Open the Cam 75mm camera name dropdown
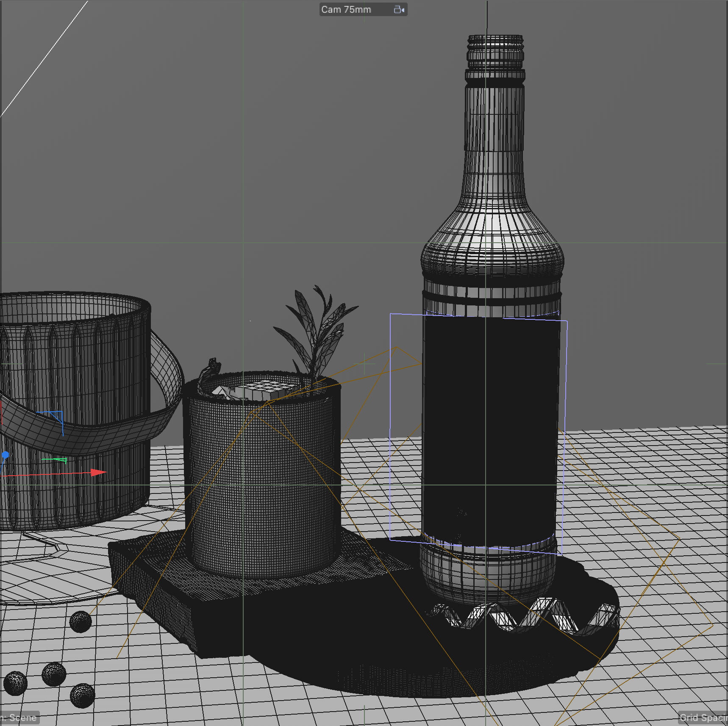The height and width of the screenshot is (726, 728). (346, 9)
